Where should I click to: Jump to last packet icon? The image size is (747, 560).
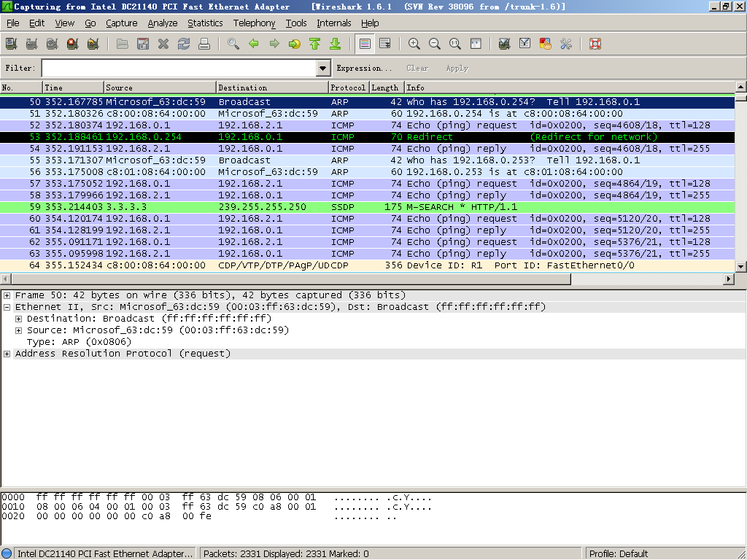click(x=336, y=44)
